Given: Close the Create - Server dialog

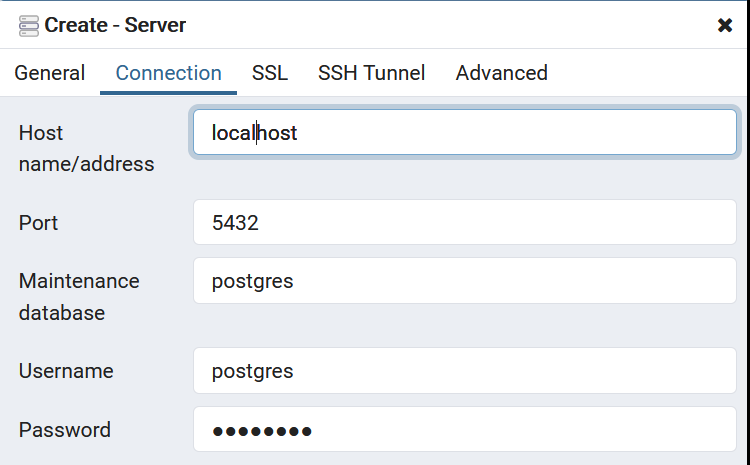Looking at the screenshot, I should [725, 25].
